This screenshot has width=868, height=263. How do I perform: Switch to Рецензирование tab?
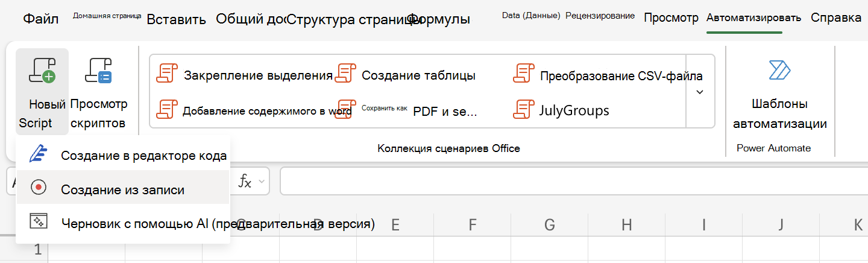pos(600,16)
